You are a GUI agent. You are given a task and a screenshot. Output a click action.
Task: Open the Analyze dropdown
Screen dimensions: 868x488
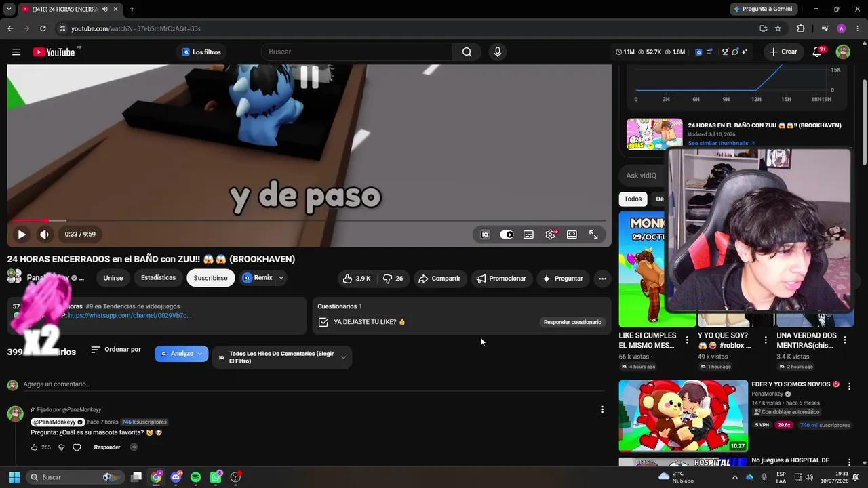(x=181, y=354)
